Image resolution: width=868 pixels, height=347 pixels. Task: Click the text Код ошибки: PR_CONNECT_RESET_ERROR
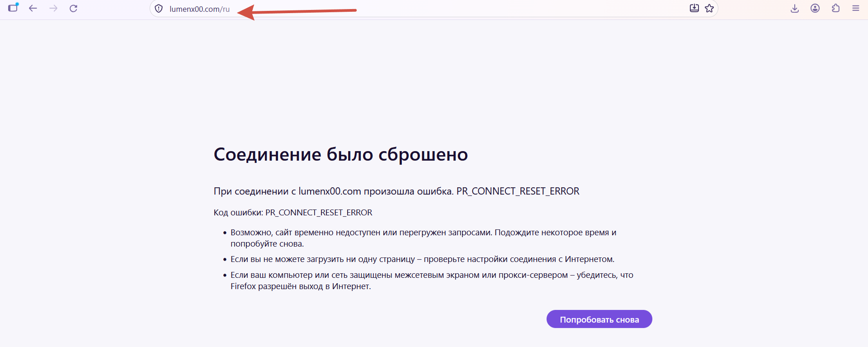tap(293, 213)
